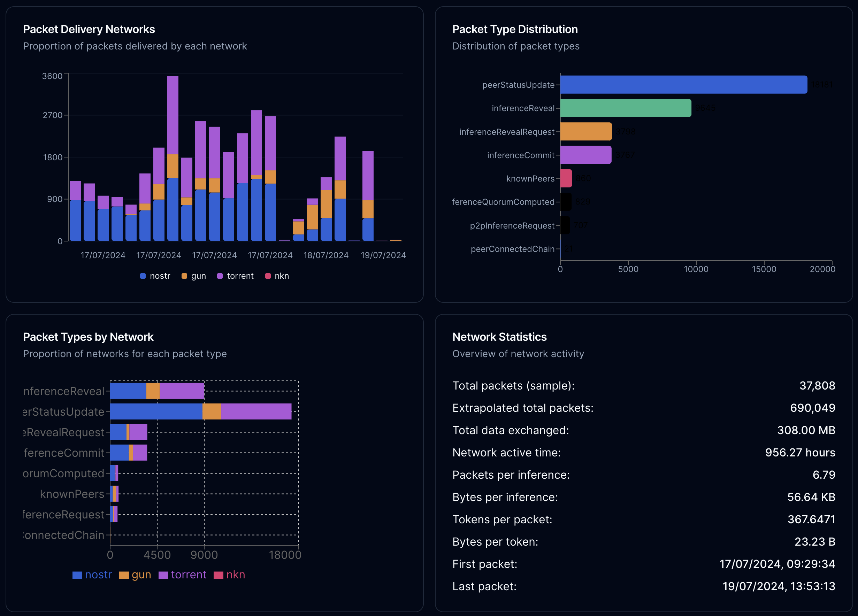The width and height of the screenshot is (858, 616).
Task: Click the 6.79 packets per inference value
Action: point(824,475)
